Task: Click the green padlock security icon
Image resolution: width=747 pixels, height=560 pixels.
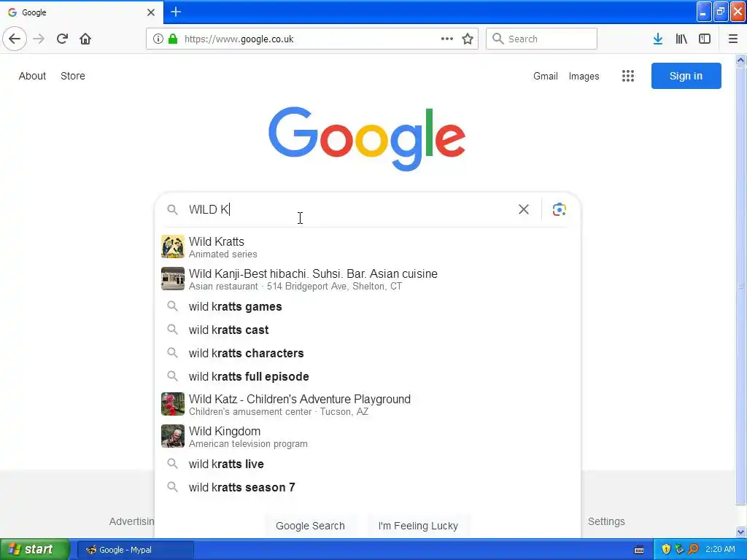Action: (x=173, y=39)
